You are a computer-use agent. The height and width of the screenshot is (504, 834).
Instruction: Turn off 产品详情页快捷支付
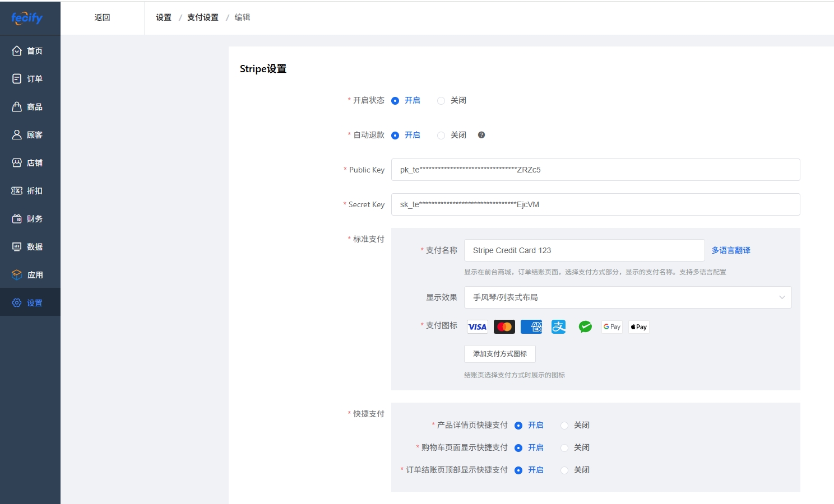[564, 426]
